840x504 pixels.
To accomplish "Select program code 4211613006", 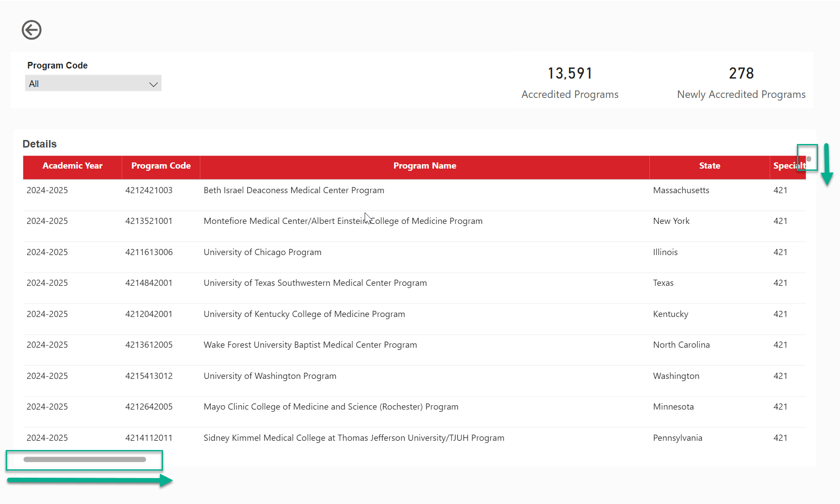I will [149, 252].
